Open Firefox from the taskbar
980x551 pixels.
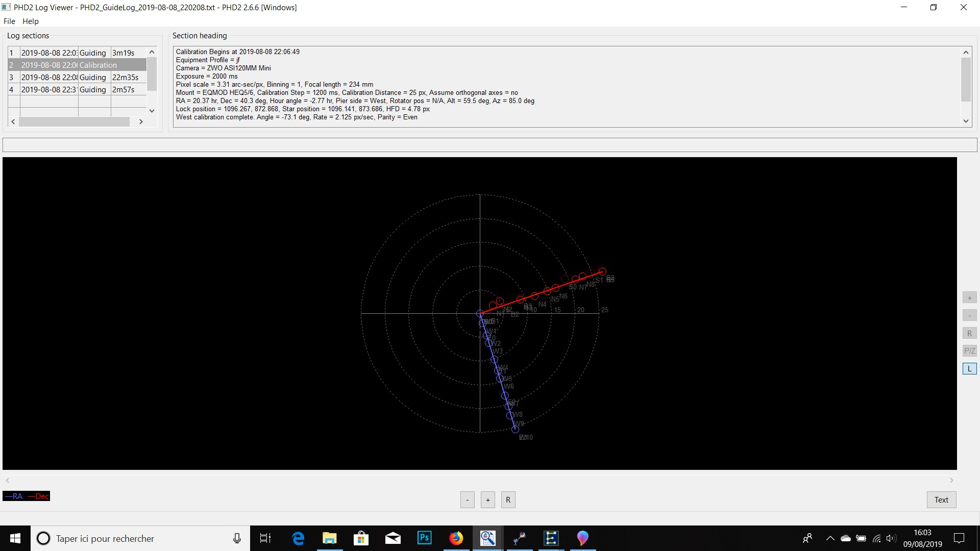(x=456, y=538)
